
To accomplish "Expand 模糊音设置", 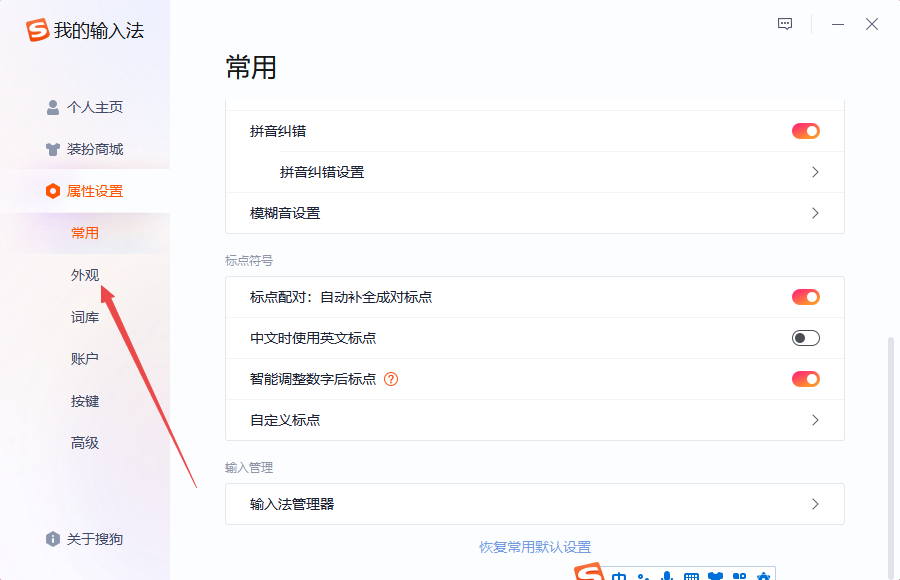I will pos(815,213).
